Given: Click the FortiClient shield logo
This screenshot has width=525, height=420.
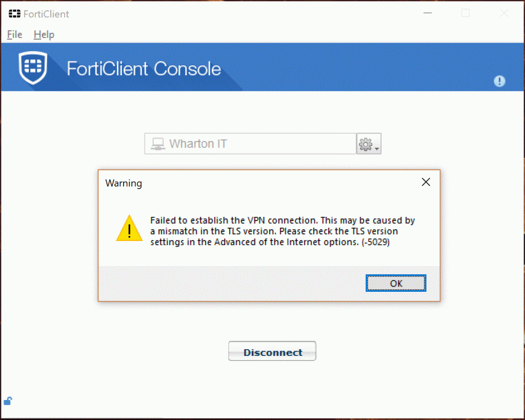Looking at the screenshot, I should [x=33, y=68].
